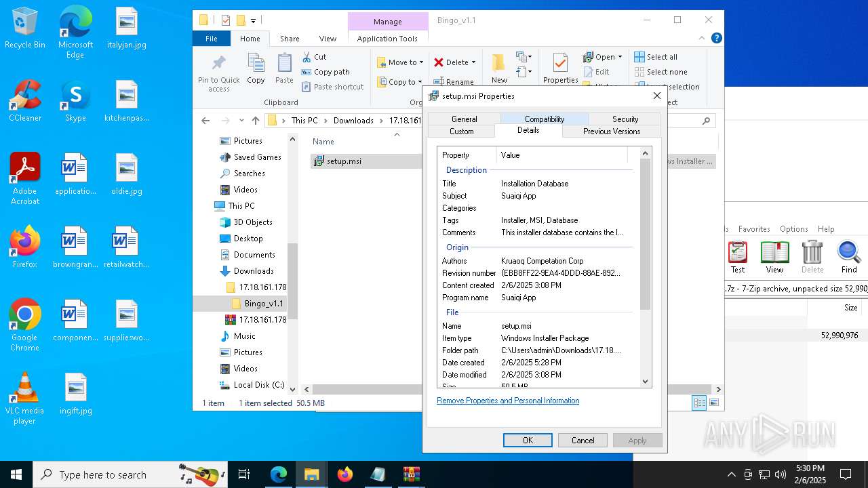Click Cut in Clipboard group
The width and height of the screenshot is (868, 488).
pyautogui.click(x=314, y=57)
